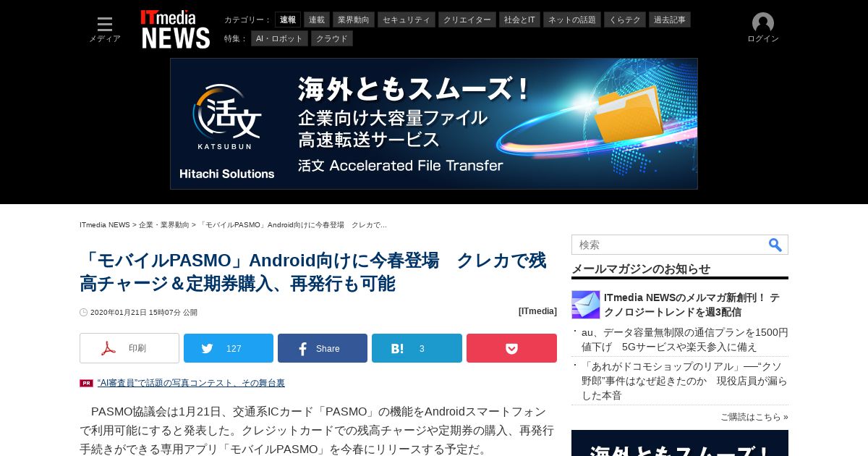
Task: Open the メディア hamburger menu
Action: click(105, 30)
